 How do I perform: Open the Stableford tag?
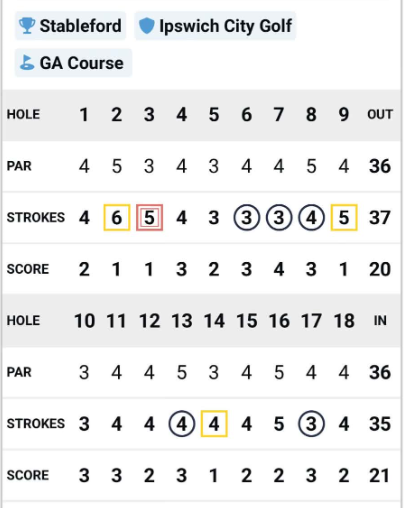point(70,26)
